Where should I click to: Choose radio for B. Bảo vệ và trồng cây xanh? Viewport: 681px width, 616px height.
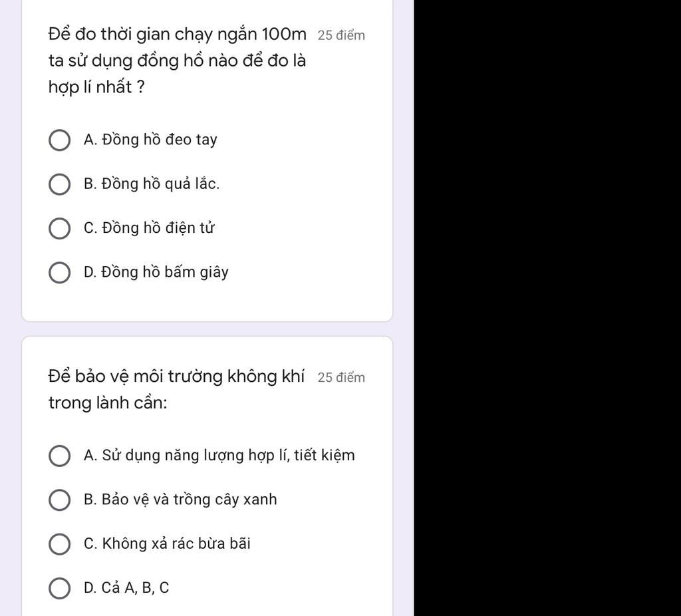coord(60,500)
